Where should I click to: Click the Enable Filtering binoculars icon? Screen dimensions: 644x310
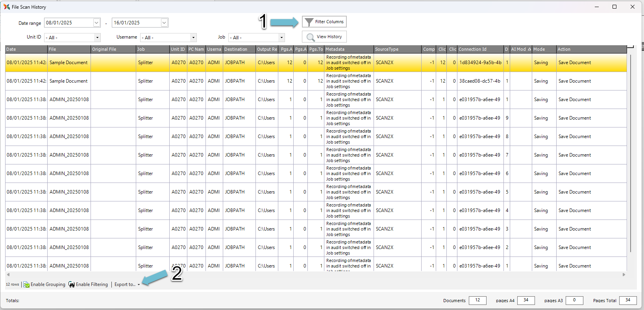coord(72,284)
